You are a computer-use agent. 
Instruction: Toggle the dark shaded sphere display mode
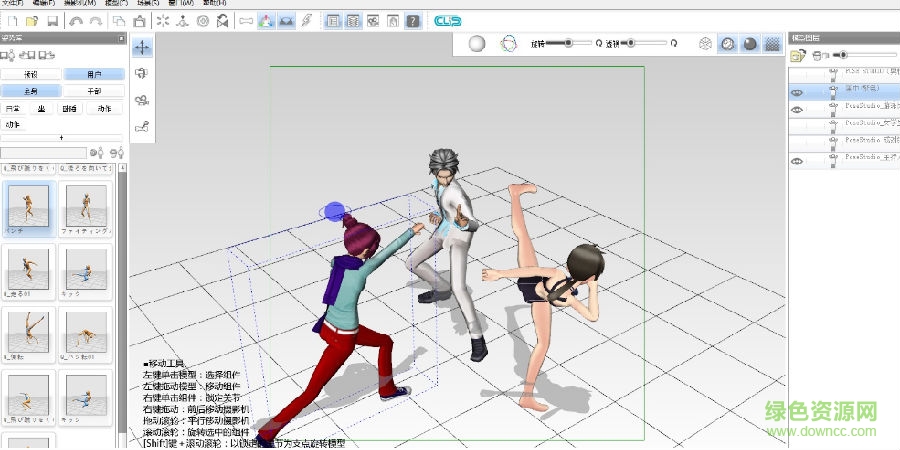click(750, 44)
